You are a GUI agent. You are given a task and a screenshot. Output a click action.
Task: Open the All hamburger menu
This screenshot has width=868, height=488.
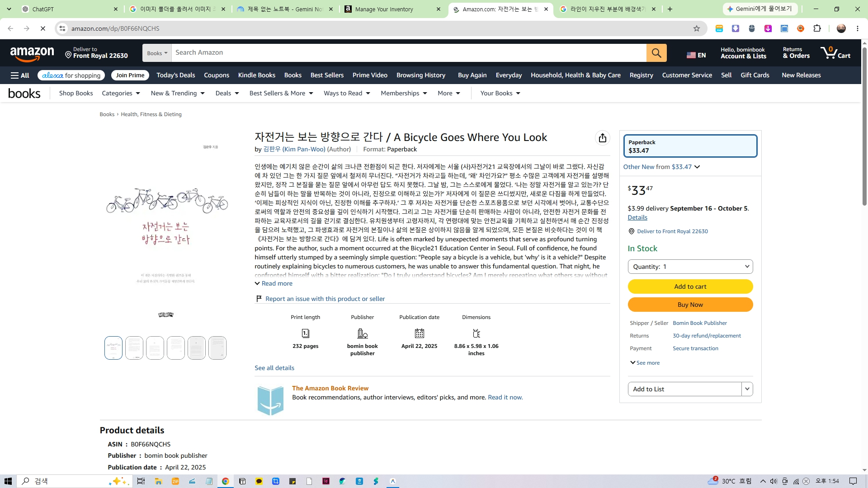(20, 75)
